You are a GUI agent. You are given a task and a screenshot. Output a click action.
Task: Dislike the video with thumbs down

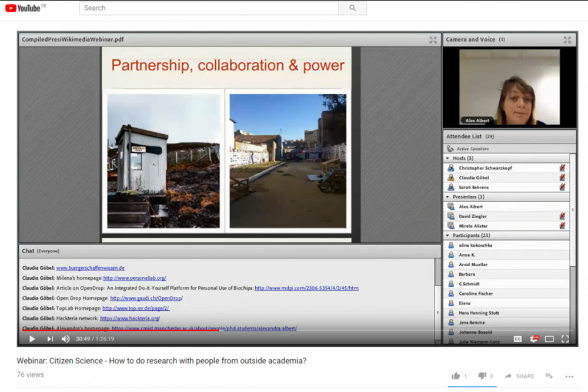pyautogui.click(x=482, y=376)
